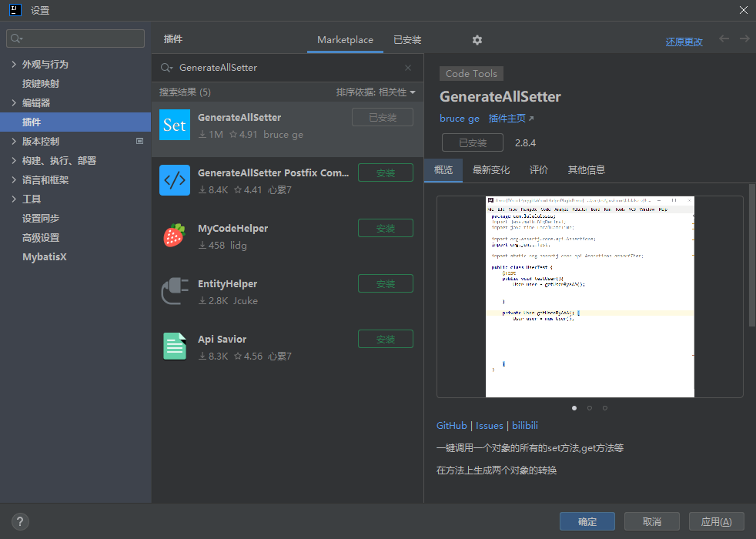Switch to the 已安装 plugins tab
Screen dimensions: 756x539
click(407, 40)
